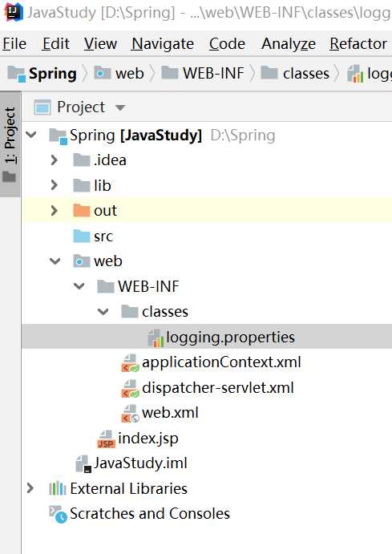Click the External Libraries icon
The width and height of the screenshot is (392, 554).
tap(58, 488)
